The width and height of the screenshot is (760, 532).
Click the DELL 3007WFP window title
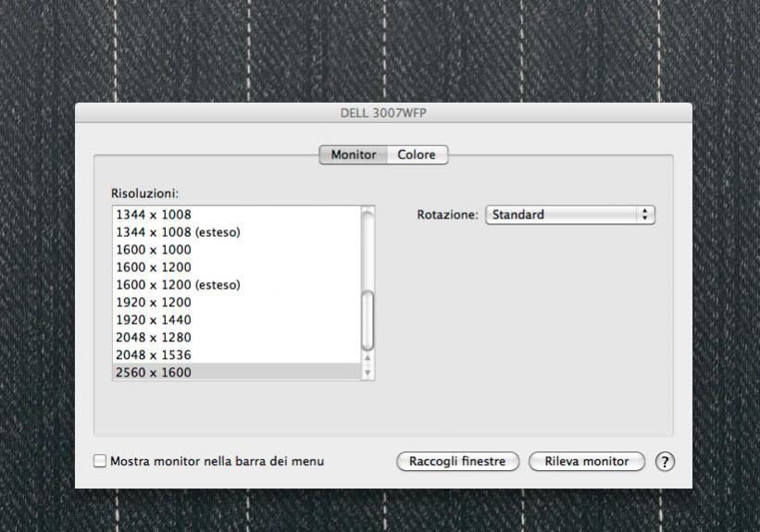point(383,114)
